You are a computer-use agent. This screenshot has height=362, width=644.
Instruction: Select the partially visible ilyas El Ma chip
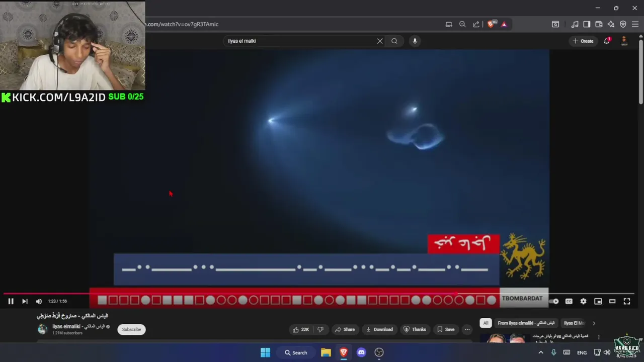click(x=574, y=323)
